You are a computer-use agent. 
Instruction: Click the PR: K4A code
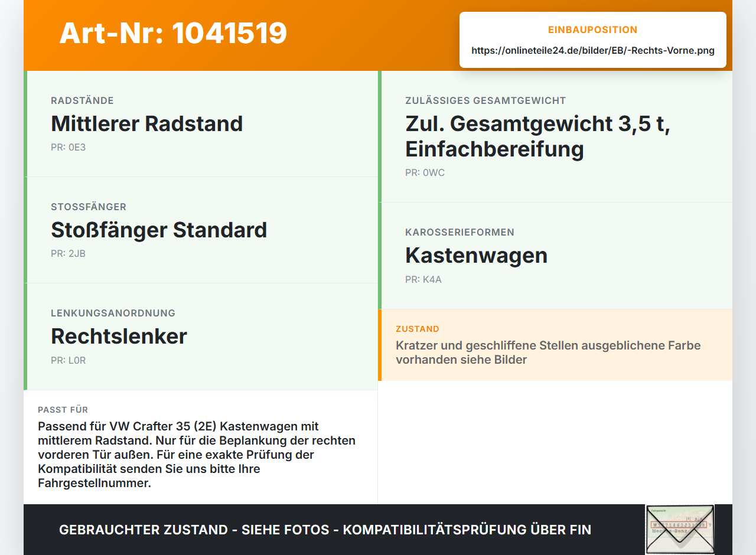[423, 279]
